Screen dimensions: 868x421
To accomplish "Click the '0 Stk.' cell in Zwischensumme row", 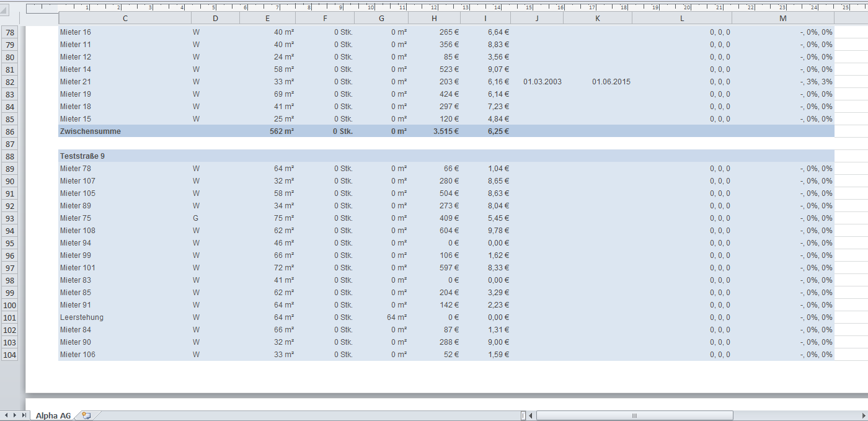I will click(x=325, y=131).
